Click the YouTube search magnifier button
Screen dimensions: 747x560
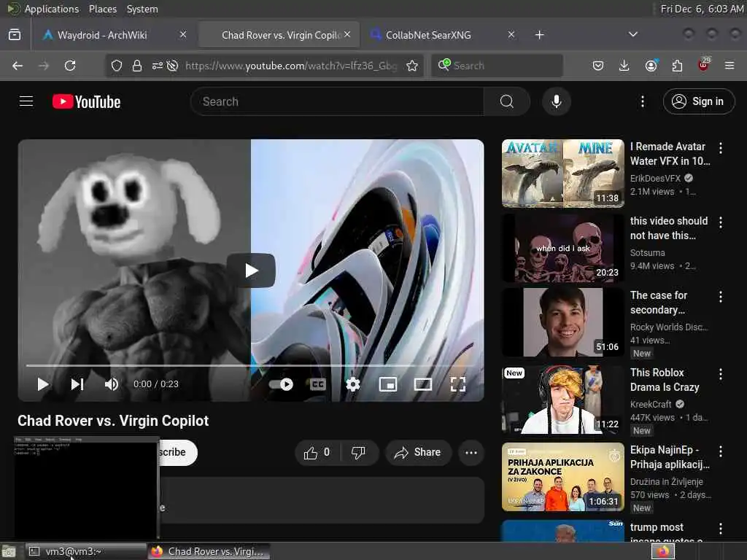(x=506, y=101)
